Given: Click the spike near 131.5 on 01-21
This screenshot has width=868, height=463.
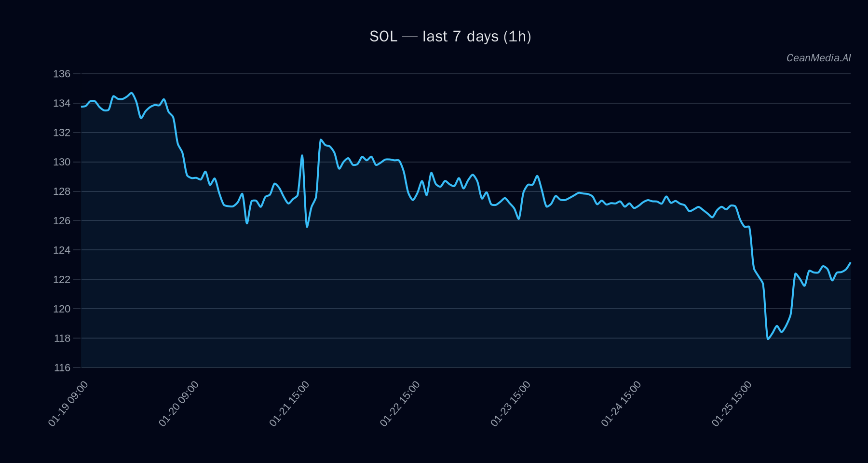Looking at the screenshot, I should click(321, 139).
